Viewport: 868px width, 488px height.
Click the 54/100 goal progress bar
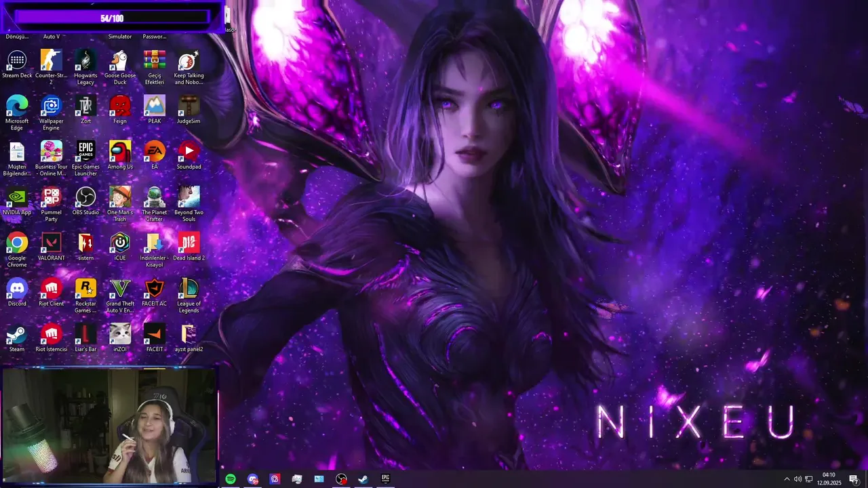pos(112,18)
